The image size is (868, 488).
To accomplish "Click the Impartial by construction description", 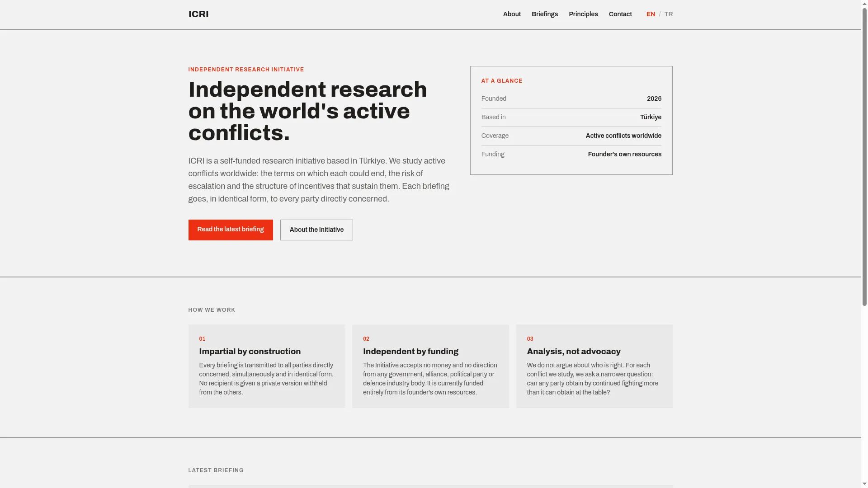I will 266,379.
